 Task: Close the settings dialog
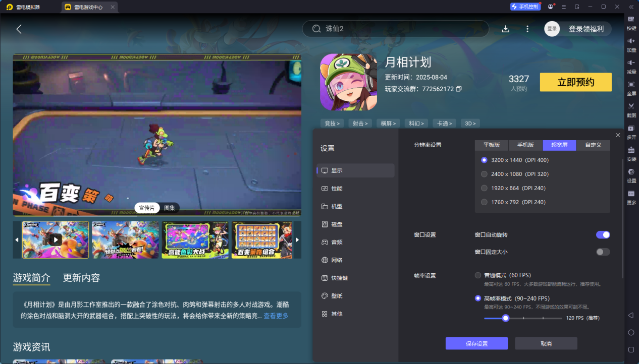click(x=618, y=135)
